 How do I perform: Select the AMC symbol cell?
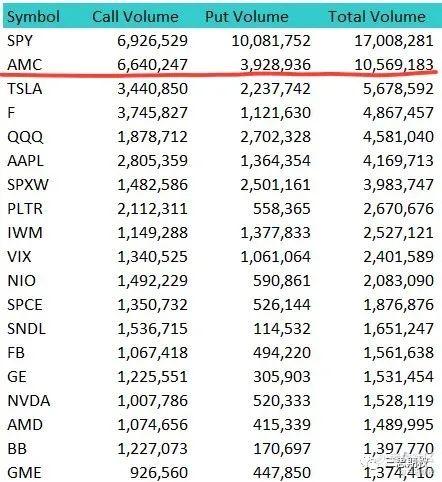click(x=25, y=65)
